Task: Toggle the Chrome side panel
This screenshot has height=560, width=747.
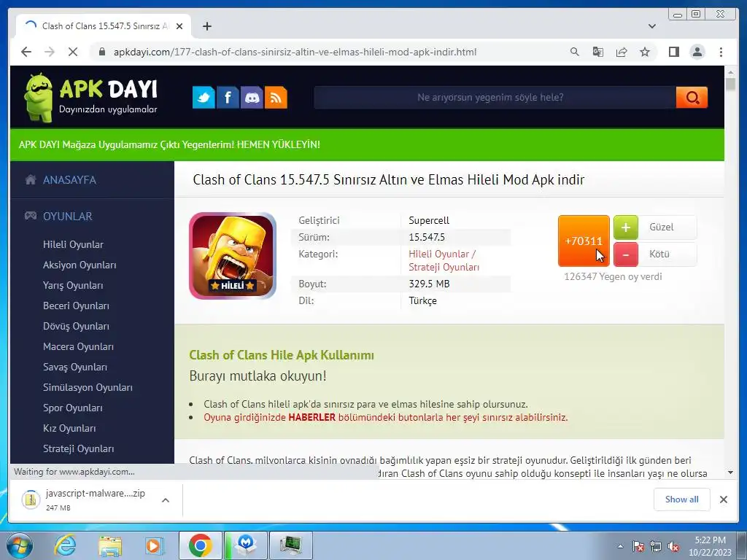Action: 673,52
